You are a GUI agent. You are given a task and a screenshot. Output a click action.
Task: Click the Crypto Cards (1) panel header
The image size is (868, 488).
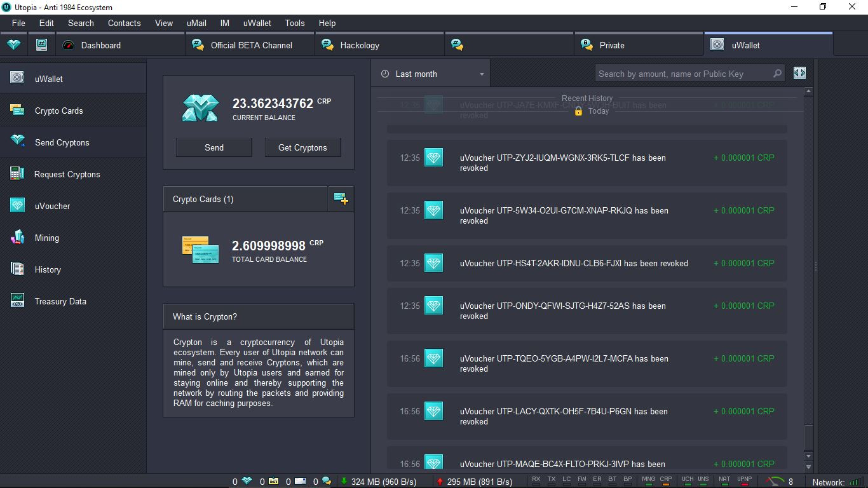(x=245, y=199)
